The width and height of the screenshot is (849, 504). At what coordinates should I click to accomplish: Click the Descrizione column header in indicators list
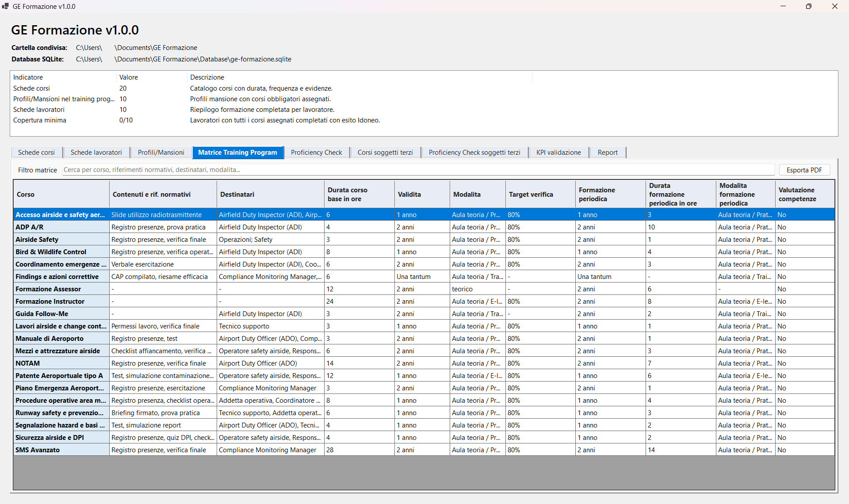tap(359, 77)
